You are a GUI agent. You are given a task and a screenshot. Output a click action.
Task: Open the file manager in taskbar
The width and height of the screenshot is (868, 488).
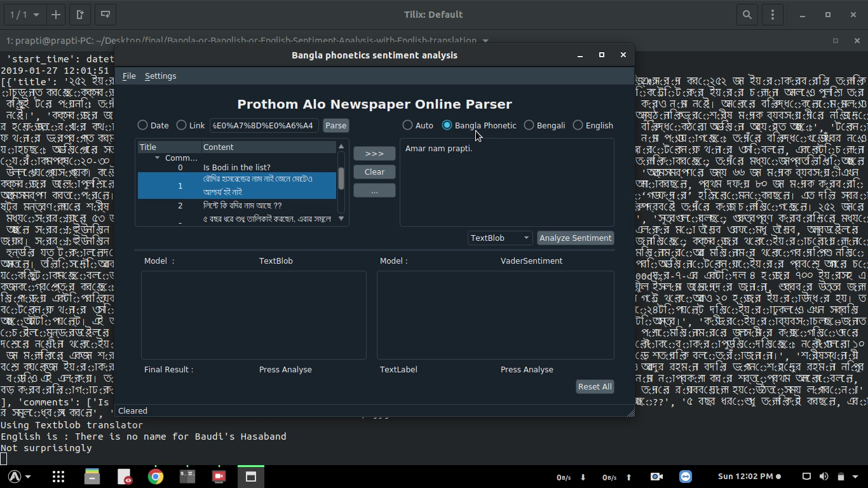(92, 477)
